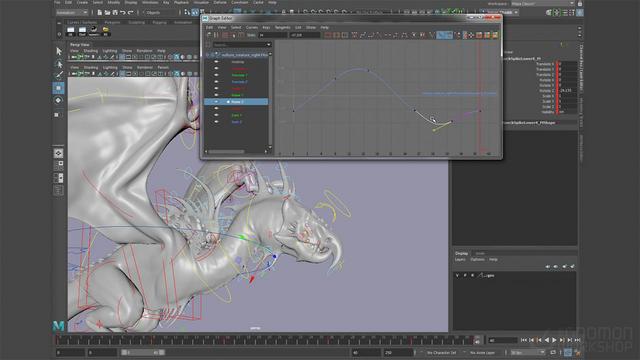Open Tangents menu in Graph Editor
640x360 pixels.
pyautogui.click(x=282, y=27)
